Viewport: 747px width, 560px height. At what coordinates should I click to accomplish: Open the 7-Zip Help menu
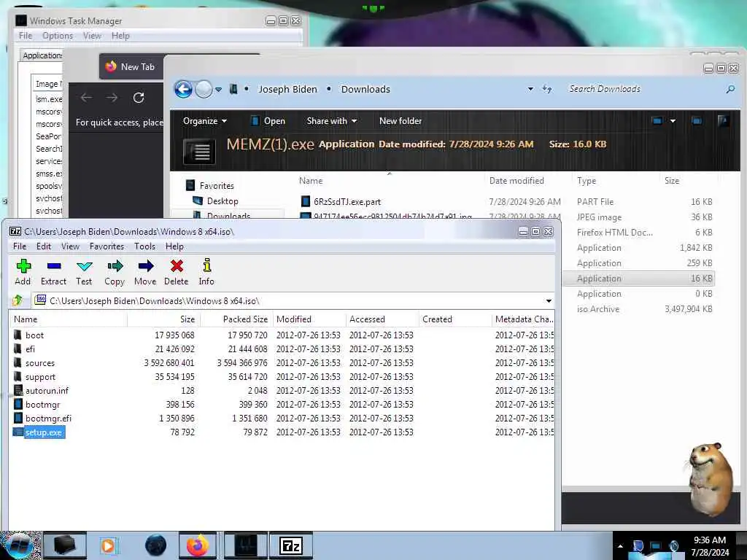tap(174, 246)
